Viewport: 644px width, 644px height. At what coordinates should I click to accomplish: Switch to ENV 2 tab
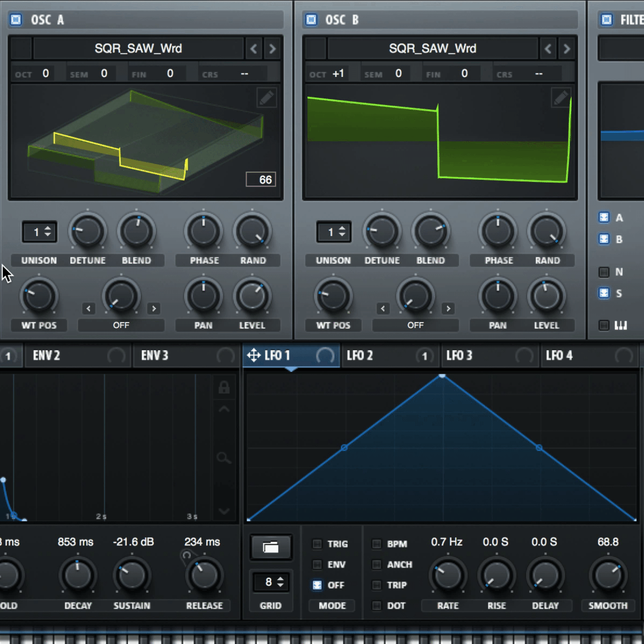[77, 356]
